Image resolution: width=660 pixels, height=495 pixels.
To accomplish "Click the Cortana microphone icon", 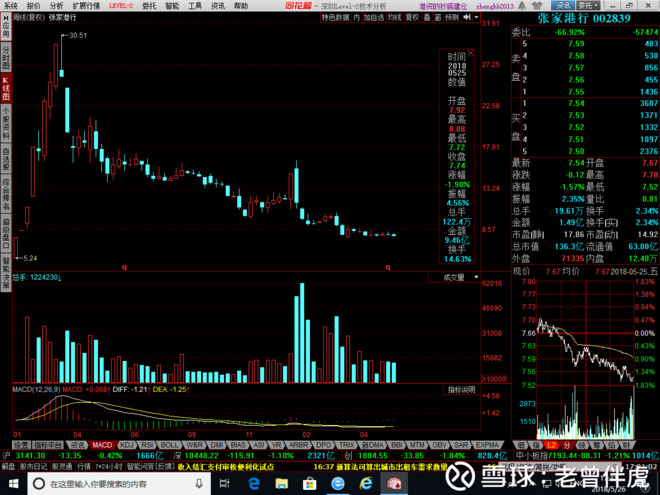I will [199, 484].
